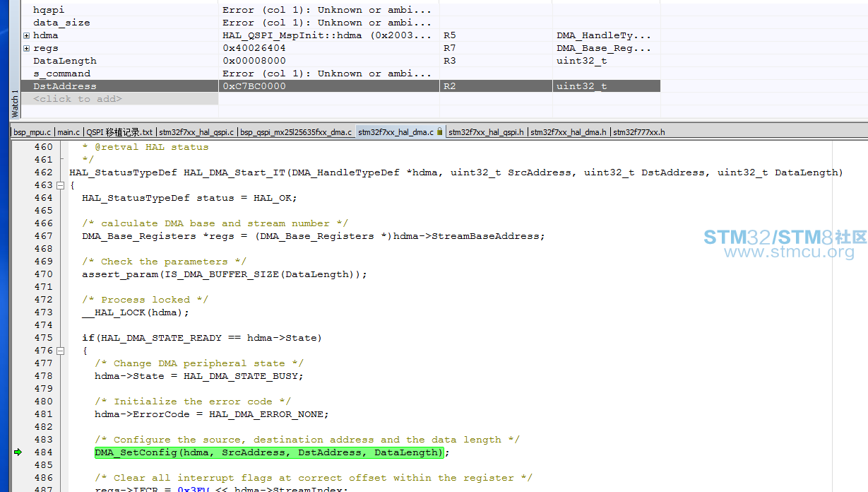This screenshot has width=868, height=492.
Task: Collapse the code fold at line 463
Action: point(61,185)
